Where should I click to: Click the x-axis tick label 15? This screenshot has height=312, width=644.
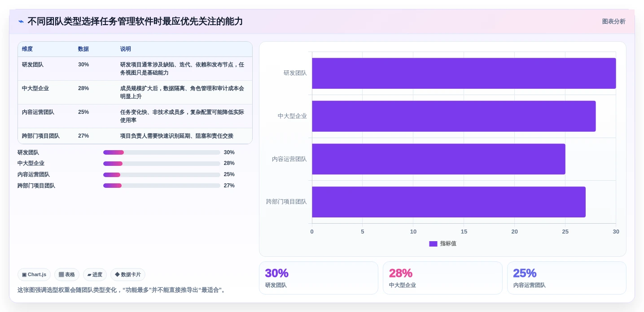tap(464, 232)
